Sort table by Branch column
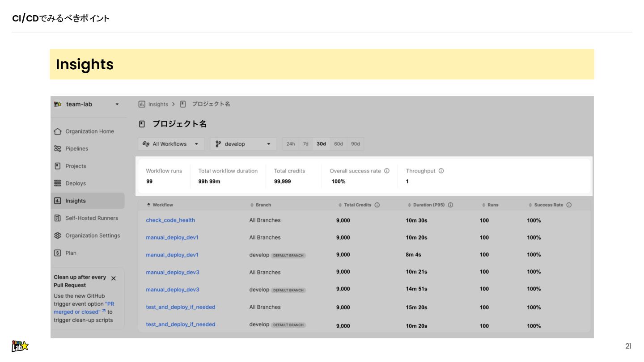 pyautogui.click(x=261, y=205)
